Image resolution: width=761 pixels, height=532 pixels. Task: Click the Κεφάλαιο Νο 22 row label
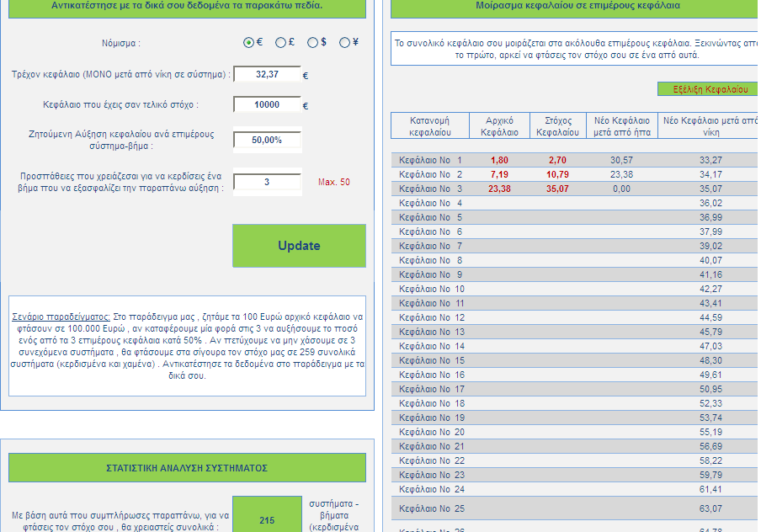432,460
